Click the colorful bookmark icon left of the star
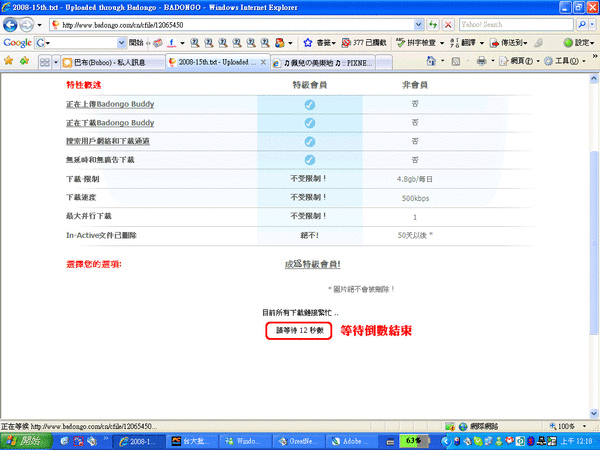This screenshot has height=450, width=600. [x=280, y=42]
